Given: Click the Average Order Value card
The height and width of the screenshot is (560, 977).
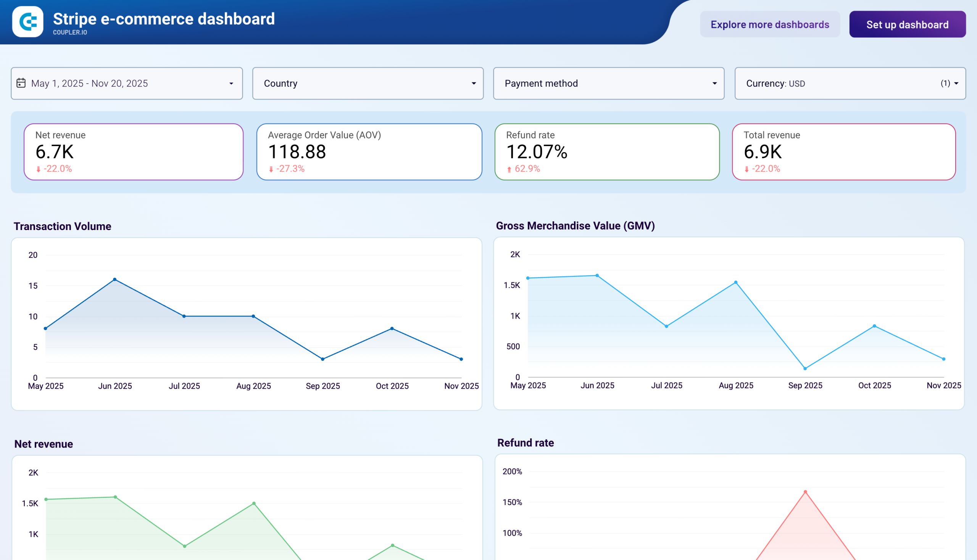Looking at the screenshot, I should [x=369, y=151].
